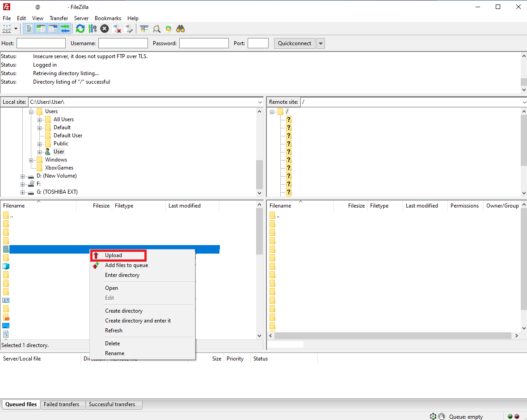Toggle directory comparison magnifier icon

pyautogui.click(x=156, y=29)
